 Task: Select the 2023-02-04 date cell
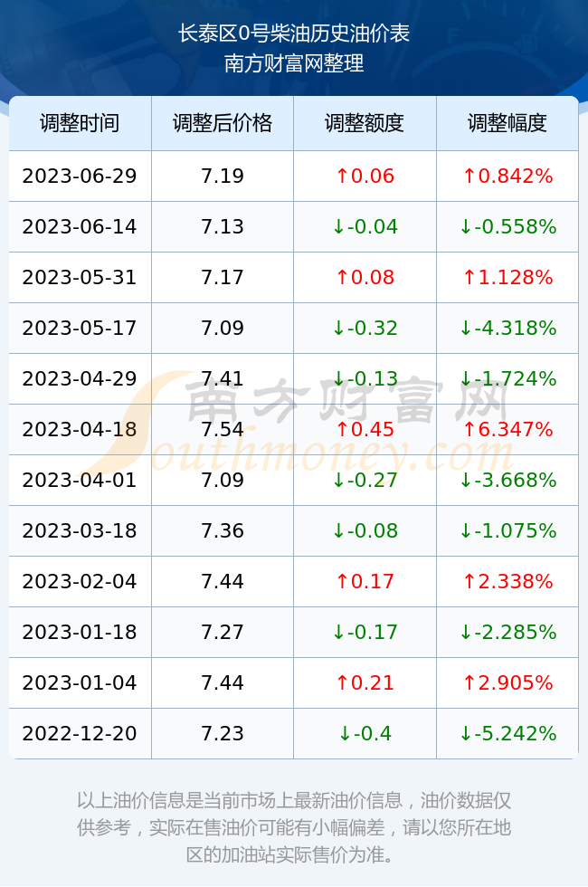pos(80,581)
